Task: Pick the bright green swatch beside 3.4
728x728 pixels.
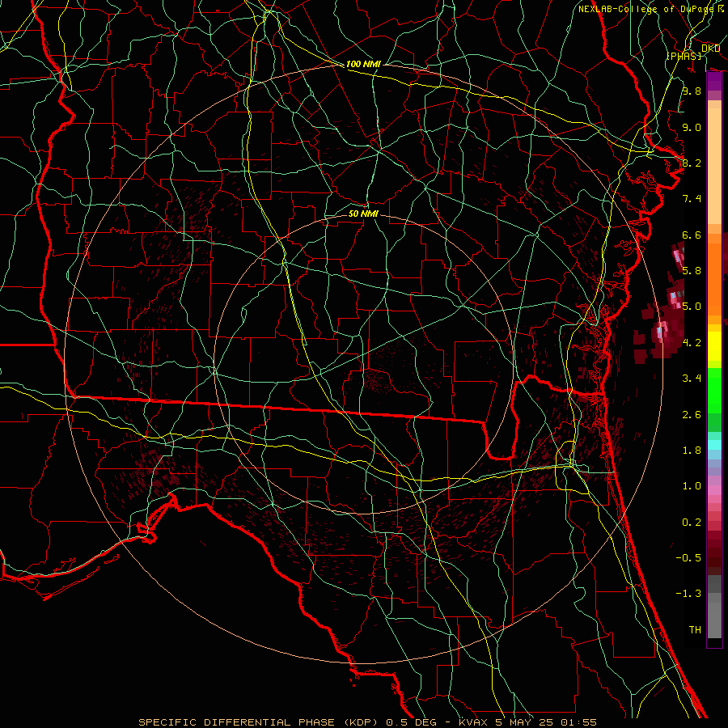Action: pyautogui.click(x=714, y=389)
